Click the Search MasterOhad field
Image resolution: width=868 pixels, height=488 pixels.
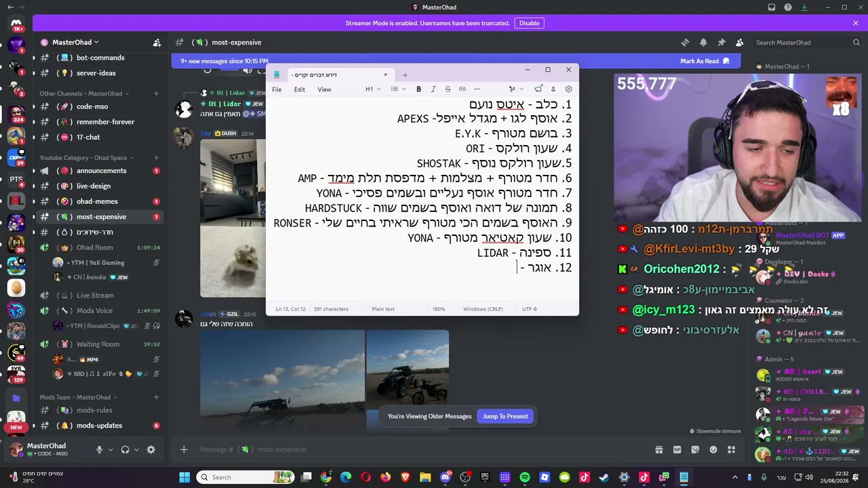pos(807,42)
